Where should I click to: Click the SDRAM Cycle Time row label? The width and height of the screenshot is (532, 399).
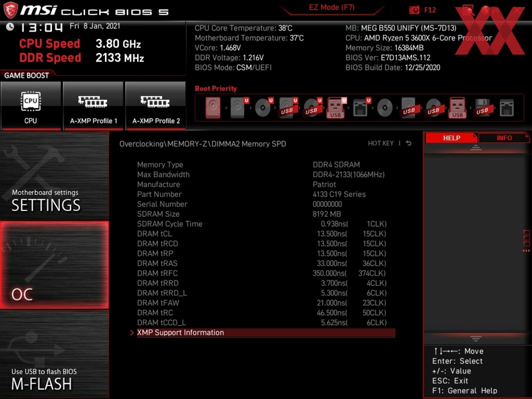(170, 224)
